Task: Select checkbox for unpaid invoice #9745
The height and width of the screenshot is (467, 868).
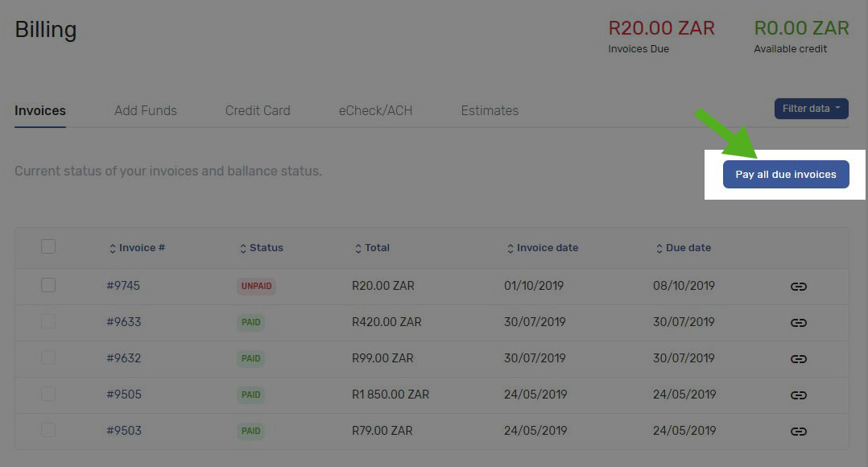Action: click(48, 285)
